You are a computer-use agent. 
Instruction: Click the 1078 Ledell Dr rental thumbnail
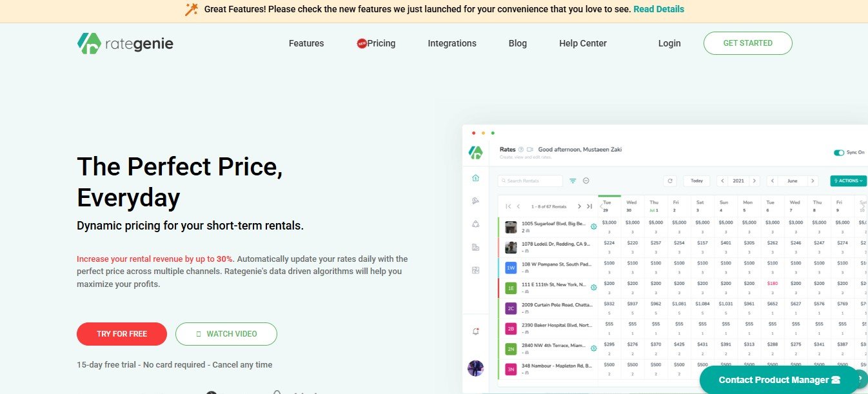(x=511, y=247)
